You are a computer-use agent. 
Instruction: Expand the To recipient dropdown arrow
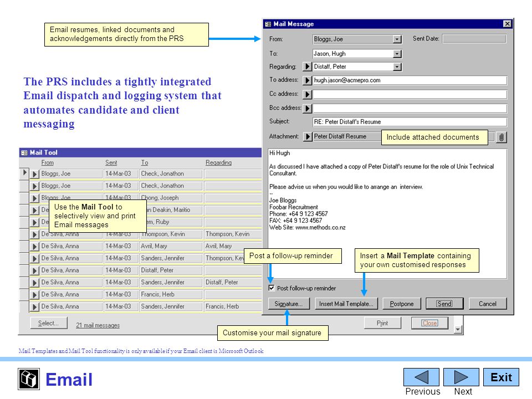pyautogui.click(x=397, y=54)
